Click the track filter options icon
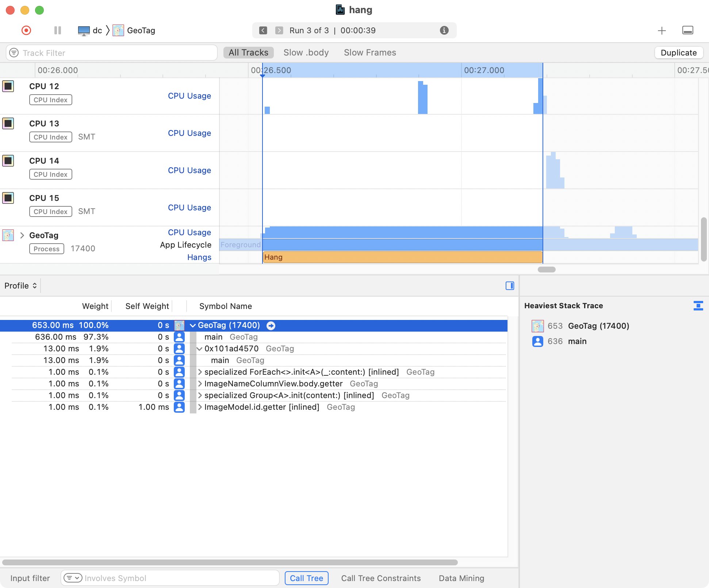709x588 pixels. pos(14,53)
